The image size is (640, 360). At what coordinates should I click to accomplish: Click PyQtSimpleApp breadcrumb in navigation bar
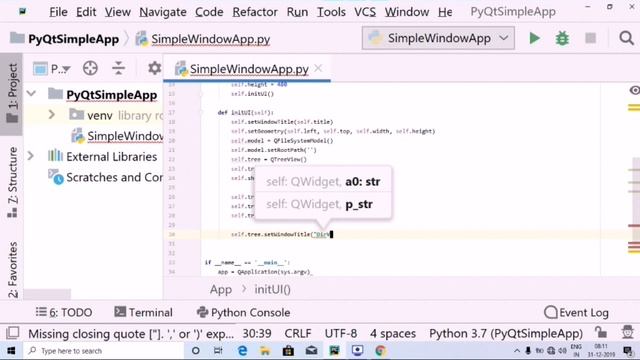click(x=64, y=39)
